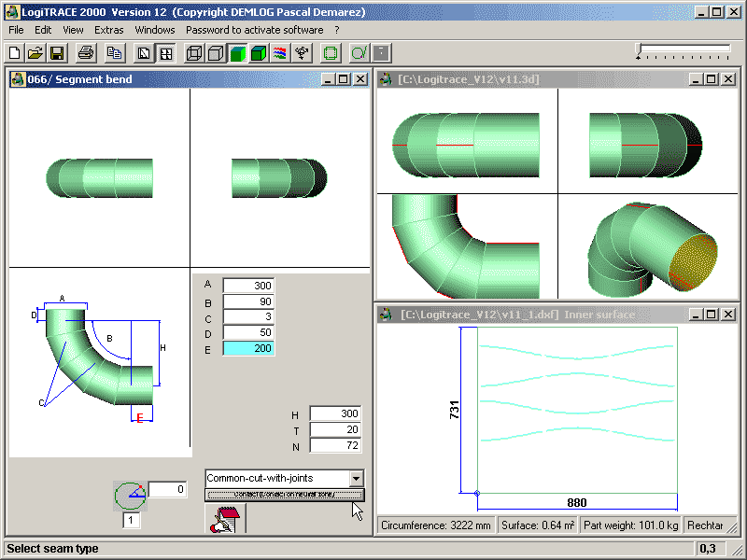Click parameter C field showing 3

click(x=248, y=316)
